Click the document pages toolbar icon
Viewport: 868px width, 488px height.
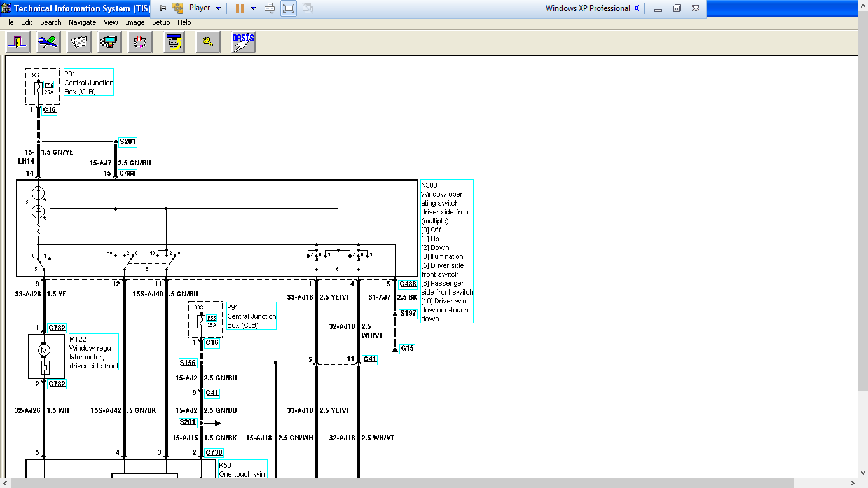point(79,42)
